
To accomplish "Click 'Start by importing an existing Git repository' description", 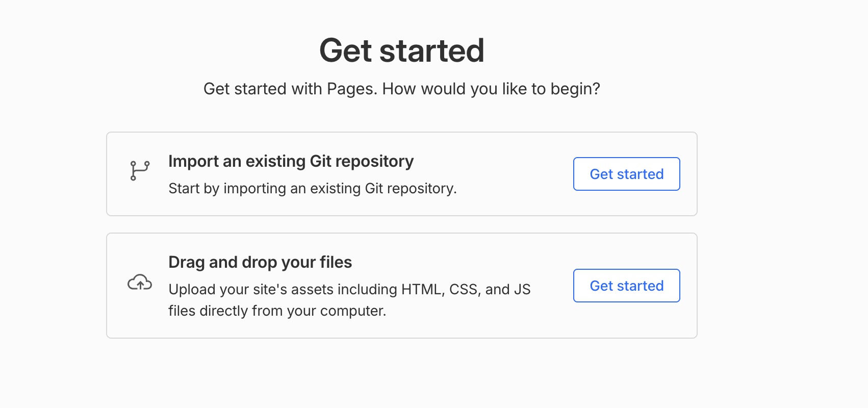I will pyautogui.click(x=312, y=188).
